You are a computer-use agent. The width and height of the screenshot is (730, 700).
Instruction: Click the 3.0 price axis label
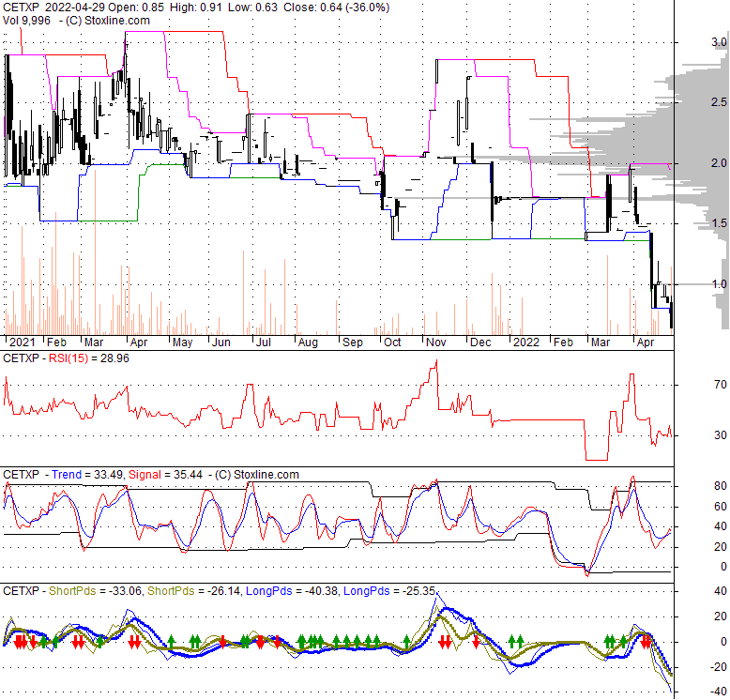(x=719, y=42)
